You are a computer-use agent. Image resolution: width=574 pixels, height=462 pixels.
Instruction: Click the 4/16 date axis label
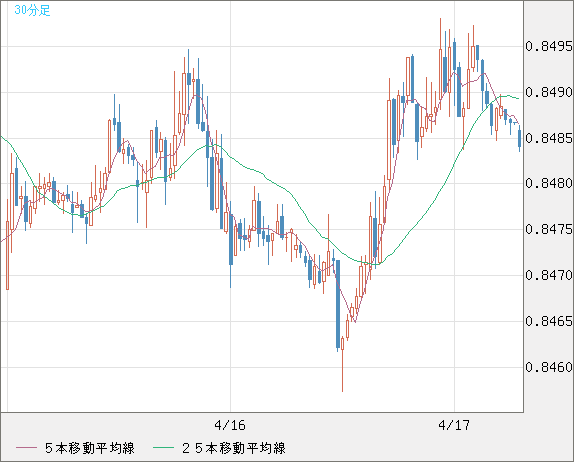(230, 425)
